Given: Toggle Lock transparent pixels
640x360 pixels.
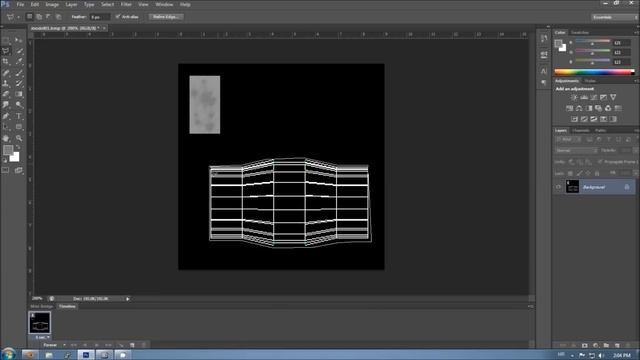Looking at the screenshot, I should (x=570, y=173).
